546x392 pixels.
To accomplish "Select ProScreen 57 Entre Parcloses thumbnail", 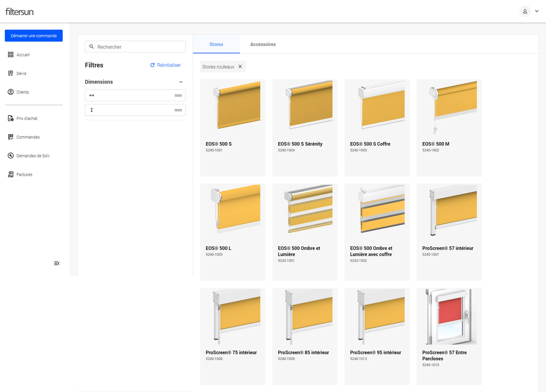I will pyautogui.click(x=449, y=316).
